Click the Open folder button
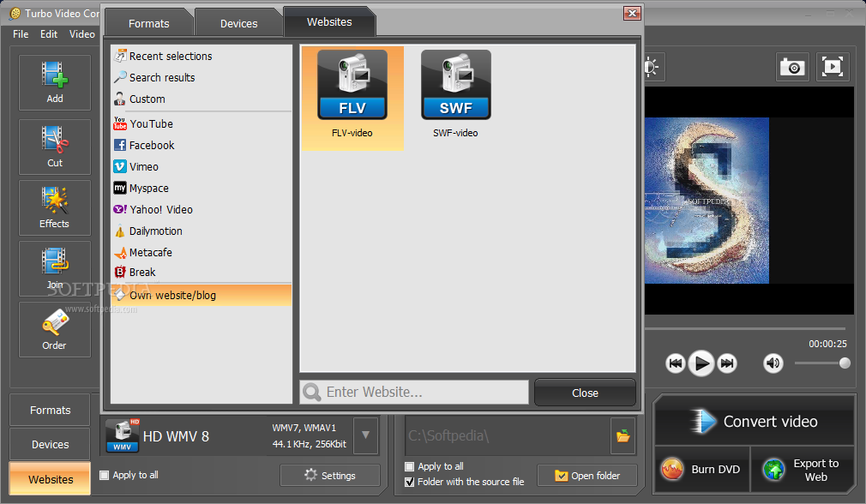This screenshot has height=504, width=866. tap(587, 476)
